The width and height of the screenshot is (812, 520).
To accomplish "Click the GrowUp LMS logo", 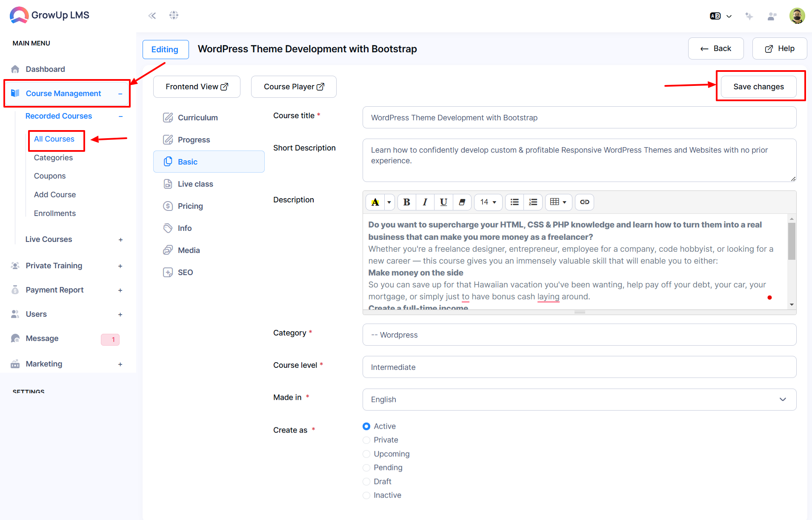I will point(49,15).
